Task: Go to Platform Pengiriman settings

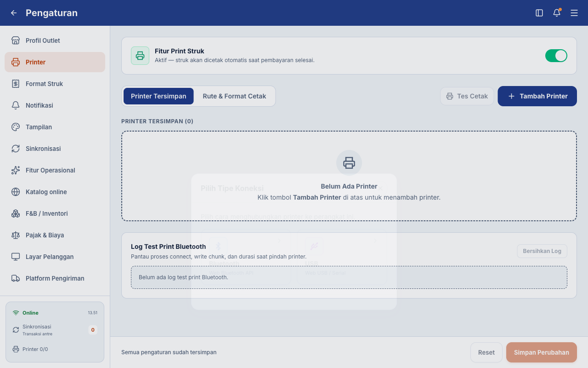Action: pos(55,278)
